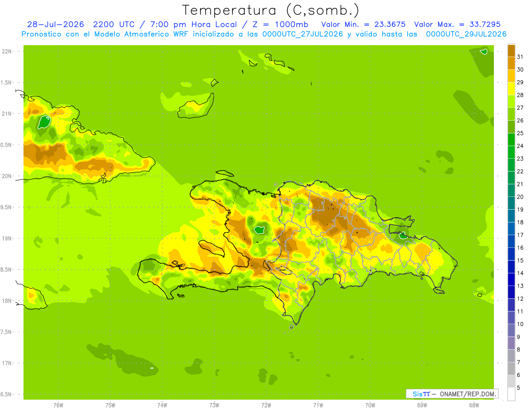Click the 'ONAMET/REP.DOM.' credit text

pyautogui.click(x=468, y=394)
